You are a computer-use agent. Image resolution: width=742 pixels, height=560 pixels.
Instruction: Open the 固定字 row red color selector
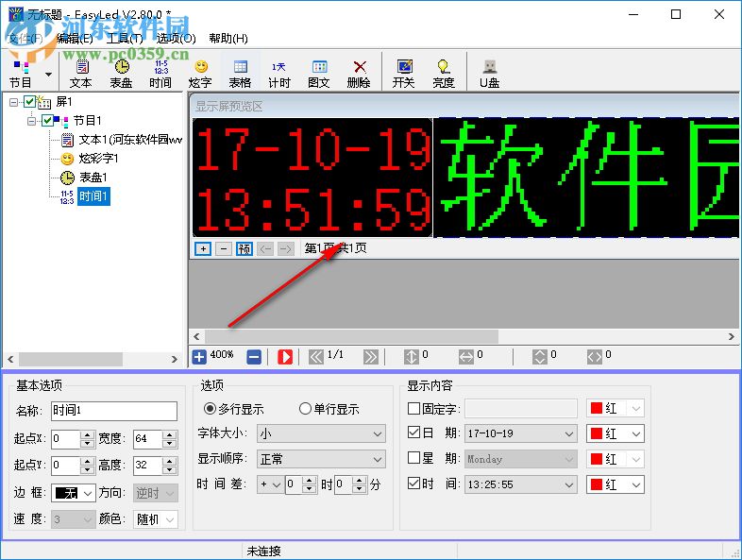tap(616, 409)
